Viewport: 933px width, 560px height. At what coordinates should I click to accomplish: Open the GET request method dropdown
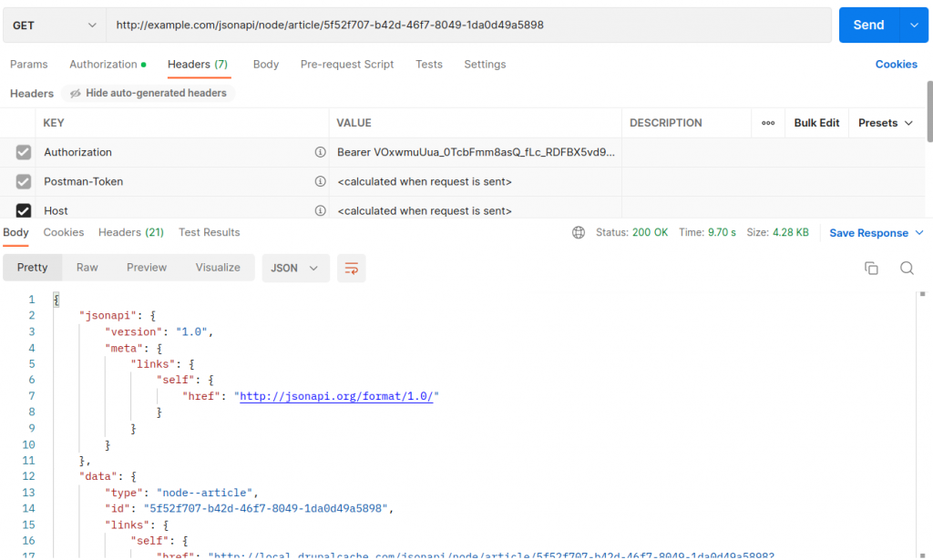54,25
